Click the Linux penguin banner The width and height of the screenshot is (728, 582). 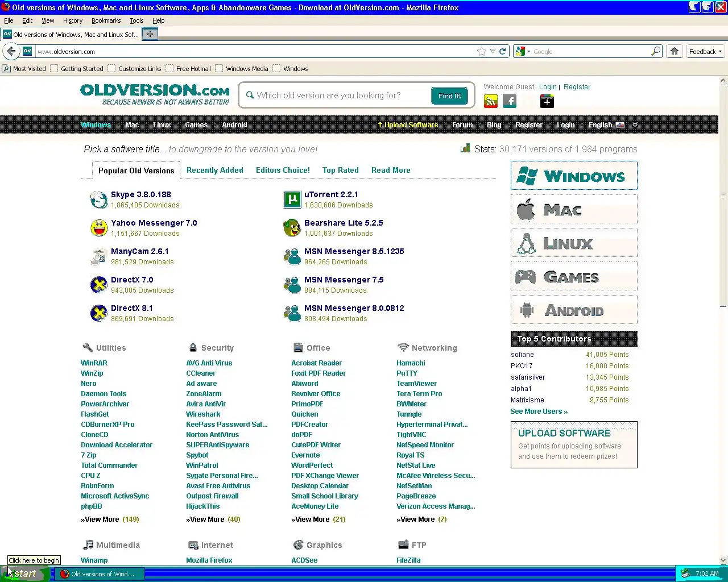point(574,243)
